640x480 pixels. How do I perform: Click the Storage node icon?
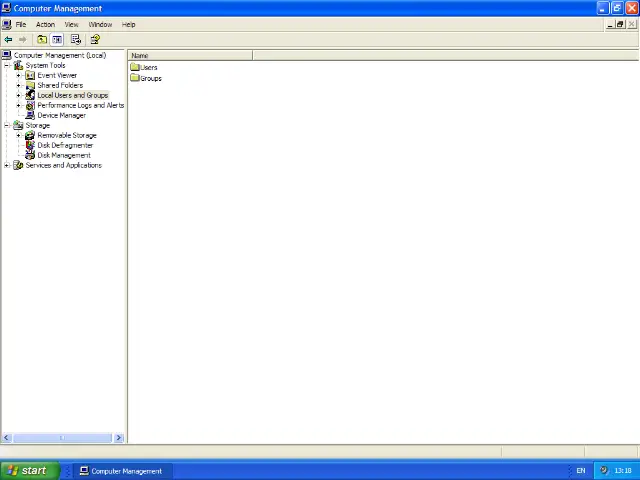(x=18, y=125)
